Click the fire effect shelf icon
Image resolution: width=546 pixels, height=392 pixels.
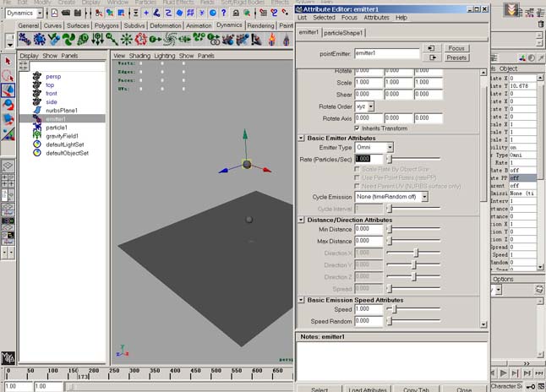pos(272,40)
